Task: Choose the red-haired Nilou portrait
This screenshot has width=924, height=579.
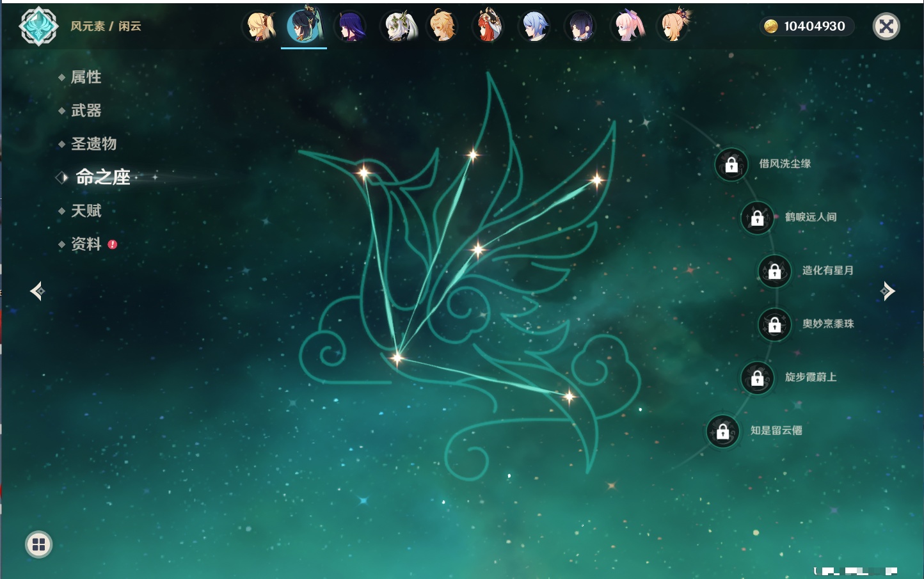Action: click(488, 27)
